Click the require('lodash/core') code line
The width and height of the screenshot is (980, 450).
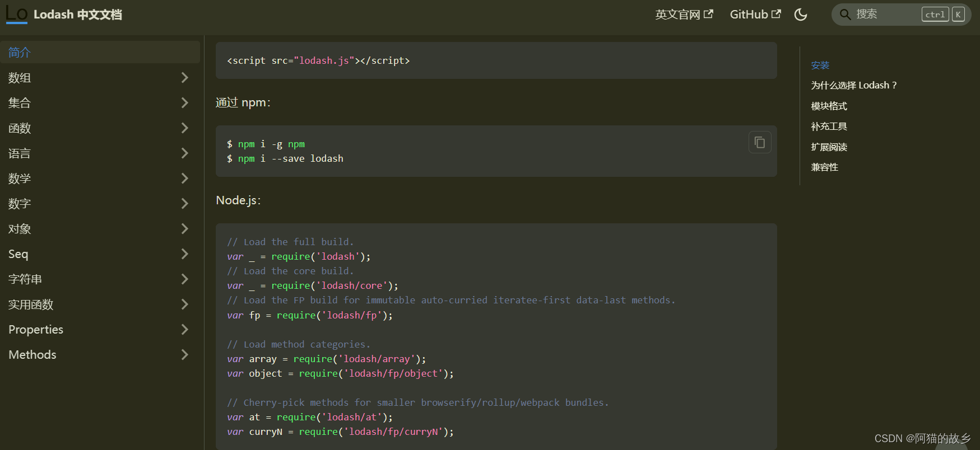tap(313, 286)
